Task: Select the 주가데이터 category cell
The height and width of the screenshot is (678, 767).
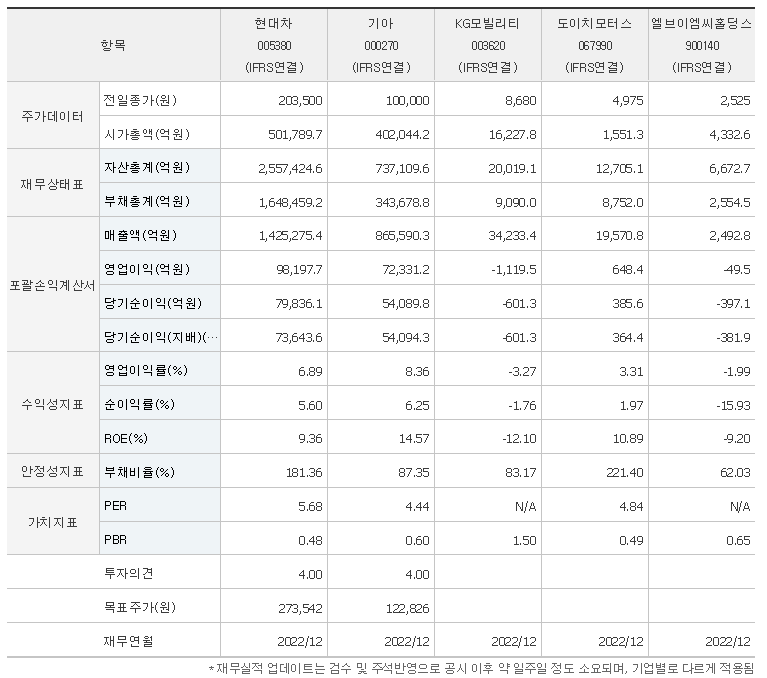Action: point(53,116)
